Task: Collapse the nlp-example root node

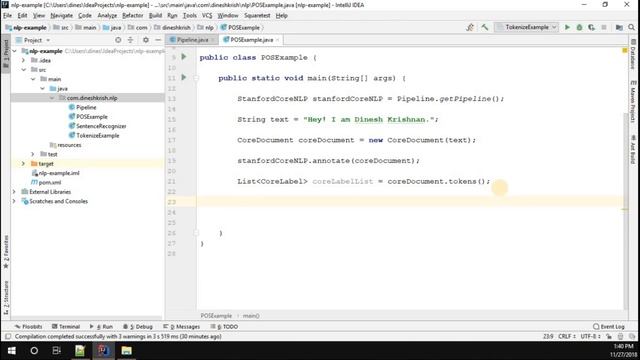Action: point(15,51)
